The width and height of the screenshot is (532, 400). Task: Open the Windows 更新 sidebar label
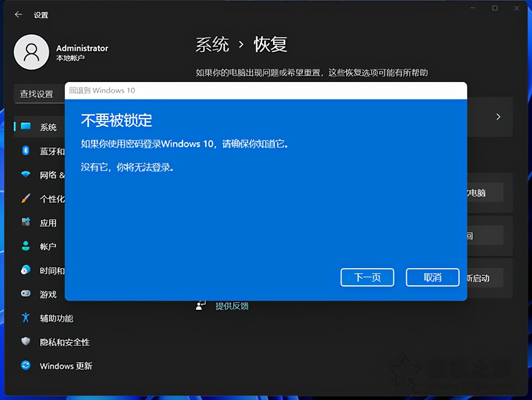coord(66,366)
